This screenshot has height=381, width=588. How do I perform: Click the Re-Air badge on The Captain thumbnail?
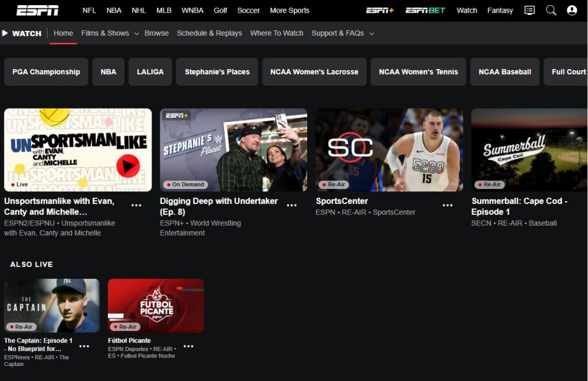21,327
